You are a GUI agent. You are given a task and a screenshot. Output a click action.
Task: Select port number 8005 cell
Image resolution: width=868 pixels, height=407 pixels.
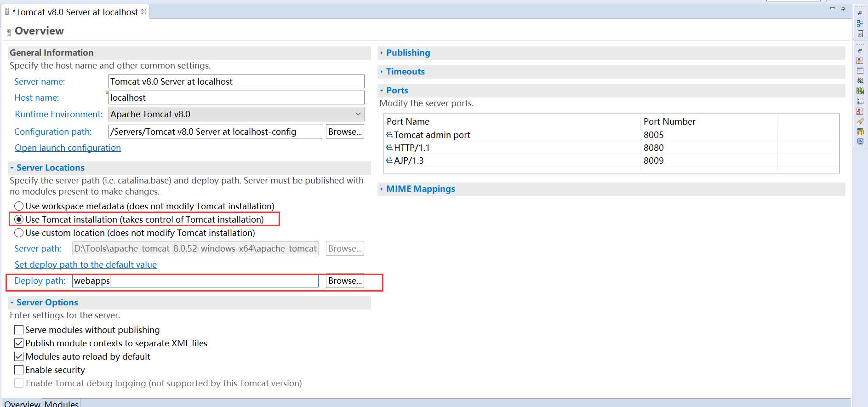point(654,135)
